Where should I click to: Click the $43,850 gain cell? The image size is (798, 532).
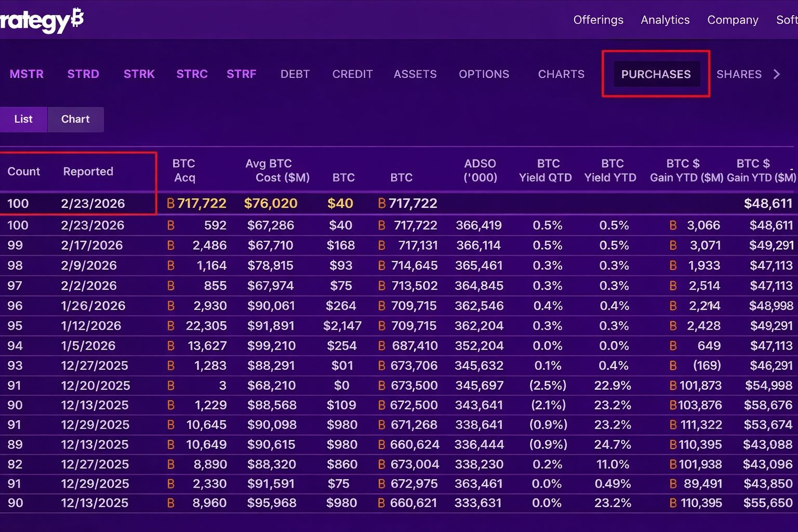pos(768,484)
